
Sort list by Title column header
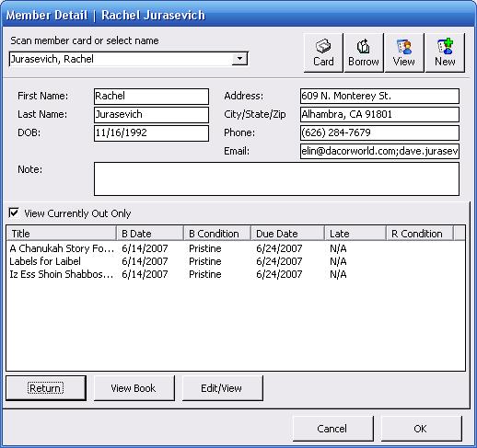[x=61, y=234]
